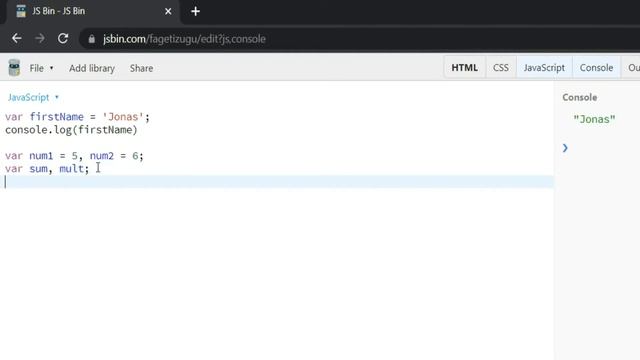Click the console.log(firstName) line
This screenshot has height=360, width=640.
(71, 130)
